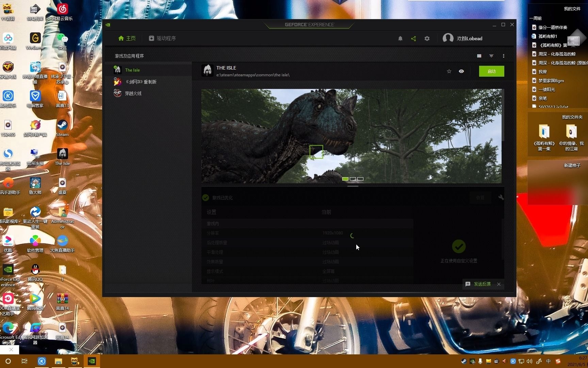The height and width of the screenshot is (368, 588).
Task: Open 亲笔 file in sidebar list
Action: (540, 98)
